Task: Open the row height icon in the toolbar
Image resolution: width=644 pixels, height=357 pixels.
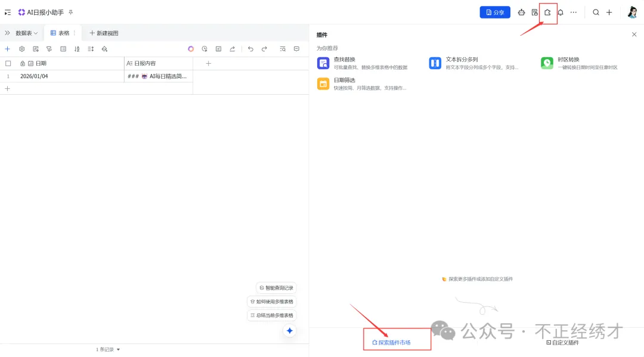Action: pyautogui.click(x=91, y=49)
